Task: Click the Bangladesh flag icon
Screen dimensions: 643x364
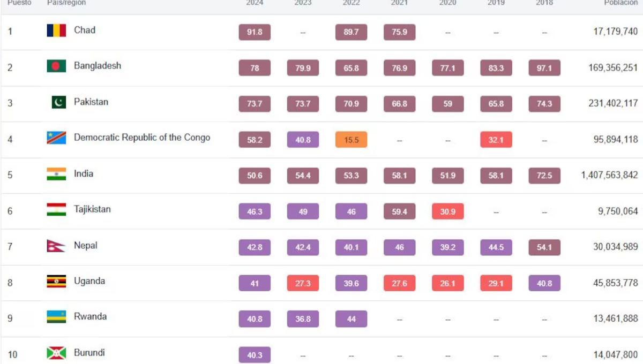Action: click(56, 66)
